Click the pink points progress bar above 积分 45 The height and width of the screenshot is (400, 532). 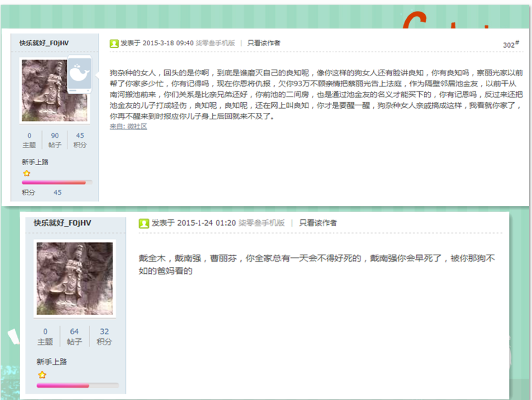54,183
